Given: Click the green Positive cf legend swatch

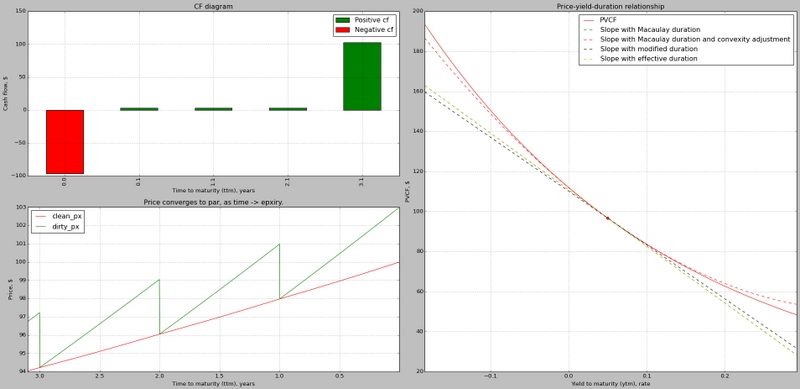Looking at the screenshot, I should 342,20.
